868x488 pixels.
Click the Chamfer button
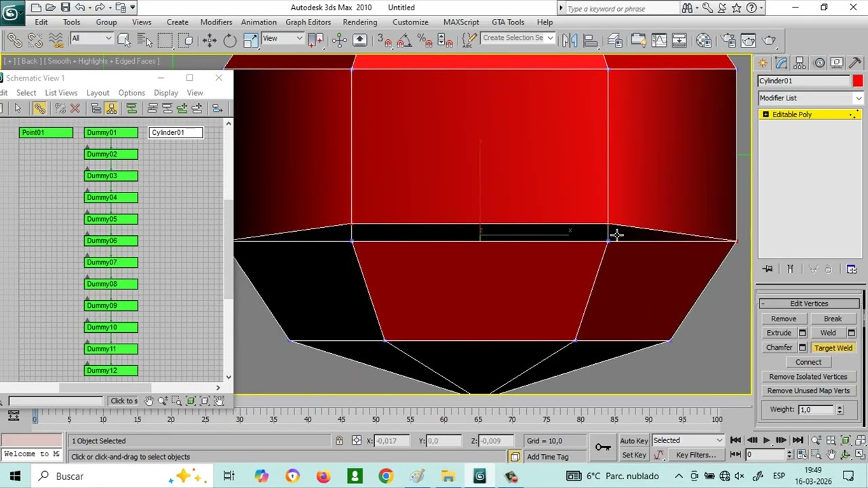(x=779, y=348)
